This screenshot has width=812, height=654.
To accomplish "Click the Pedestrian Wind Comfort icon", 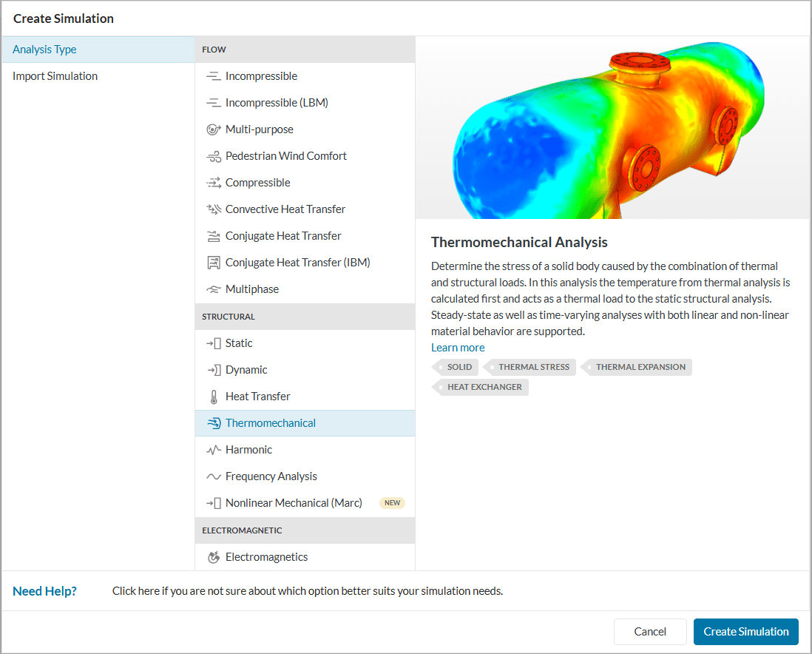I will (214, 156).
